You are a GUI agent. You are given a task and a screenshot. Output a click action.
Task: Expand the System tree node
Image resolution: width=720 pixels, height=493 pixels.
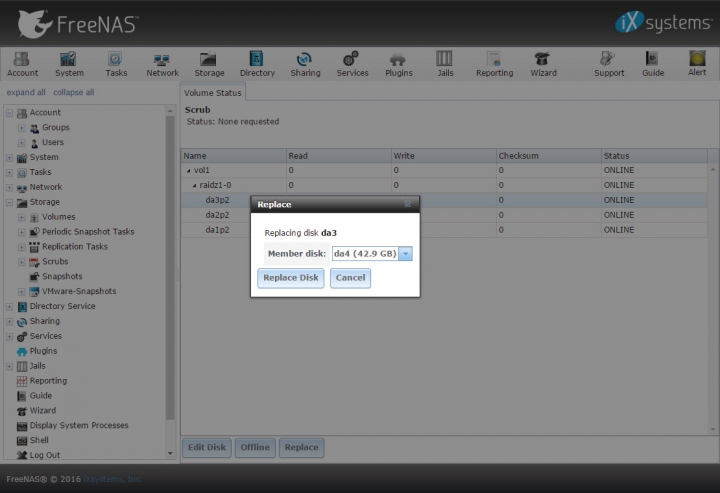coord(9,157)
